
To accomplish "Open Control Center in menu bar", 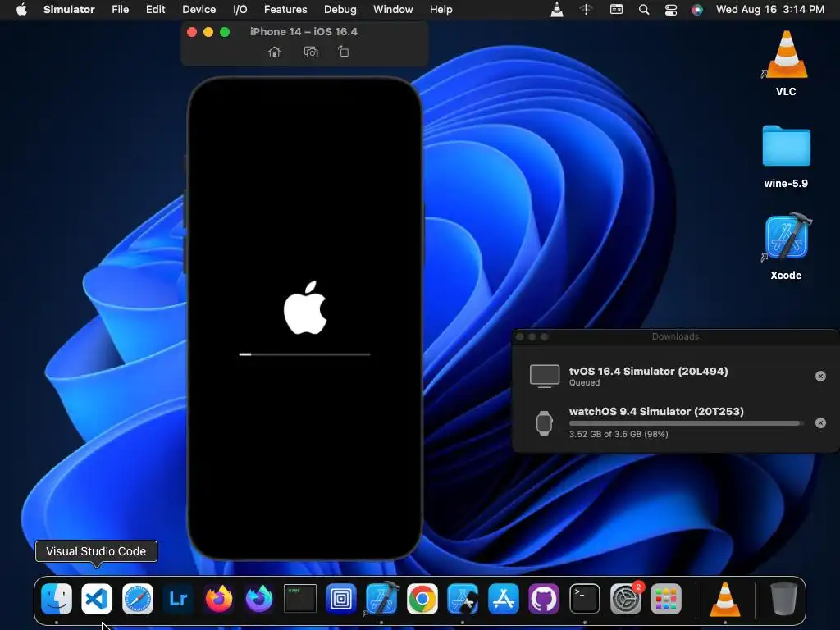I will (671, 9).
